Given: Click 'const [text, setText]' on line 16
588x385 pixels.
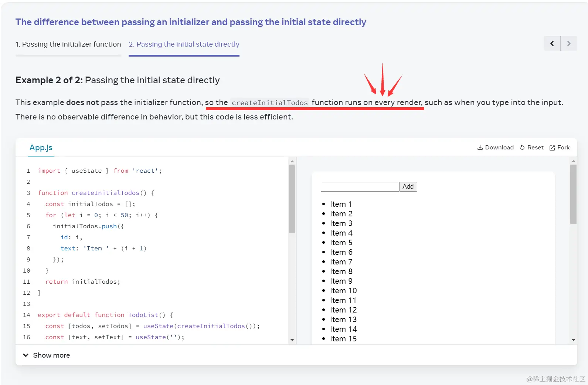Looking at the screenshot, I should [85, 337].
